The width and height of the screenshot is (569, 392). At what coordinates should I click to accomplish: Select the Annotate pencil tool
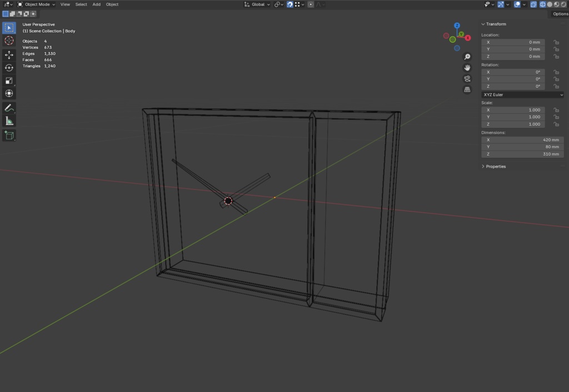click(9, 108)
